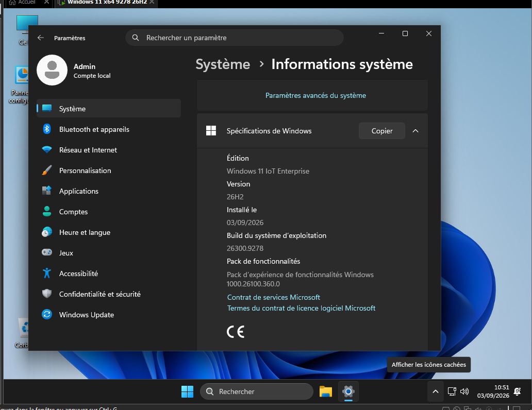
Task: Click the Comptes person icon
Action: 47,211
